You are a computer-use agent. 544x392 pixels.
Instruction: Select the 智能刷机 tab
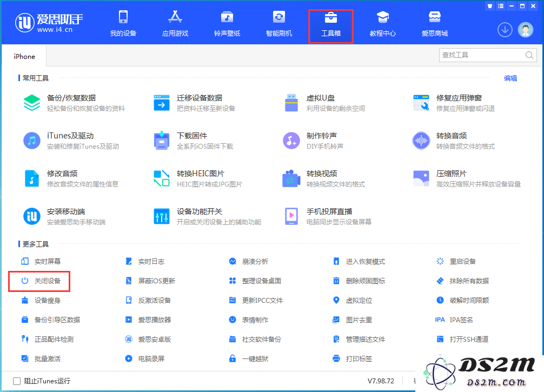[279, 24]
